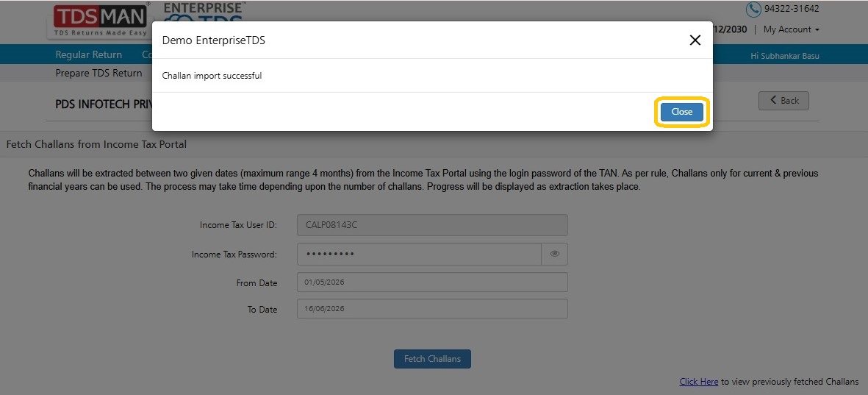Focus the Income Tax User ID field

pos(432,226)
